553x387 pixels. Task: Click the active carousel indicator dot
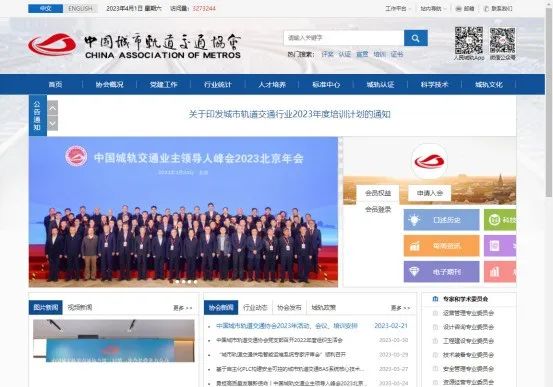tap(171, 282)
